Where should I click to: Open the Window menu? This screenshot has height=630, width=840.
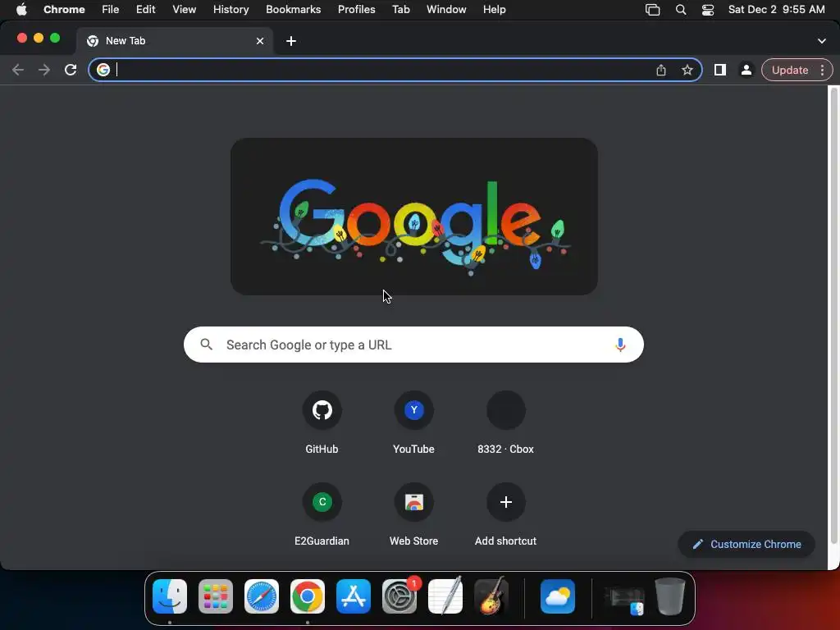pyautogui.click(x=446, y=9)
